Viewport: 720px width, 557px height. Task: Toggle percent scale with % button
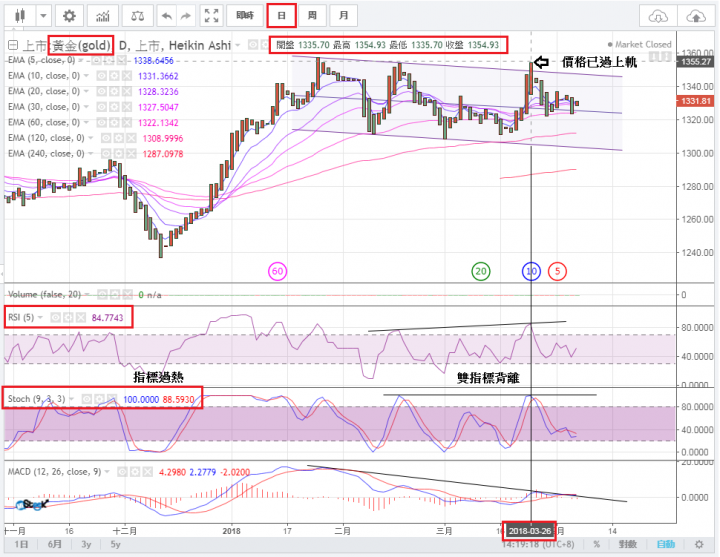tap(596, 544)
